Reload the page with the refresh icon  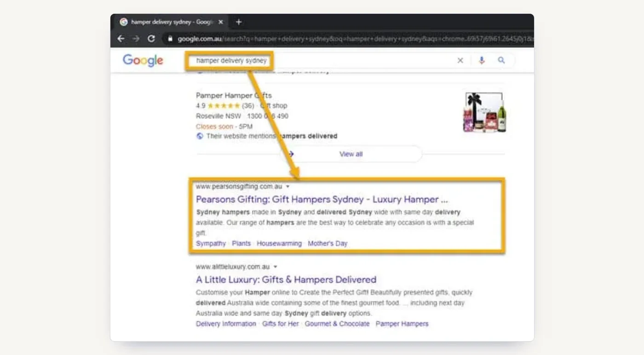(151, 39)
